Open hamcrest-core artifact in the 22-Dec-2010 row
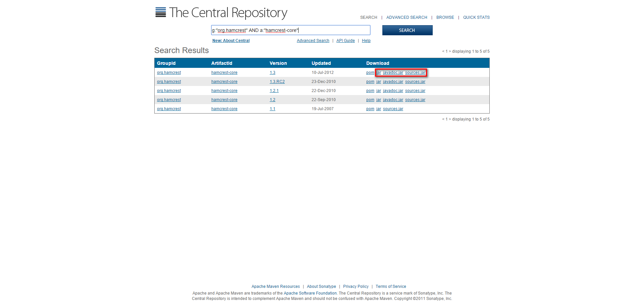This screenshot has width=644, height=306. (x=224, y=91)
